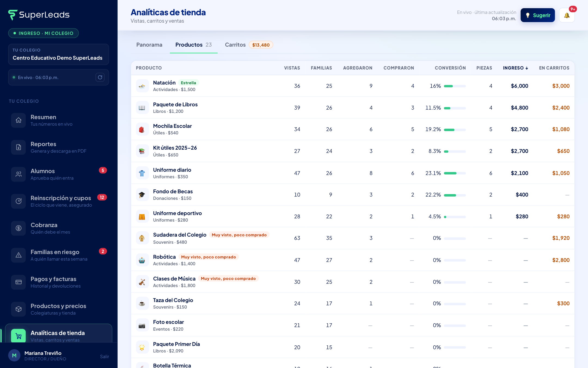
Task: Click the Reportes document icon
Action: [19, 147]
